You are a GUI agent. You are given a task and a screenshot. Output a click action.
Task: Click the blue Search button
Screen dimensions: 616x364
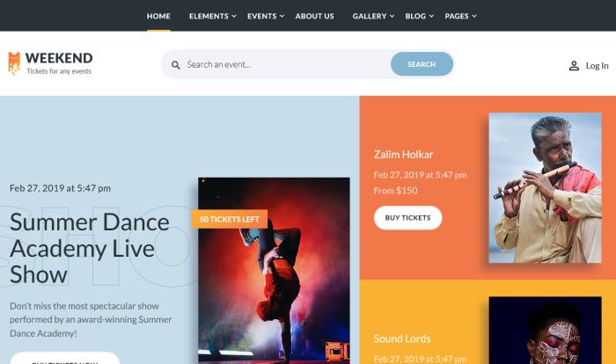[422, 64]
